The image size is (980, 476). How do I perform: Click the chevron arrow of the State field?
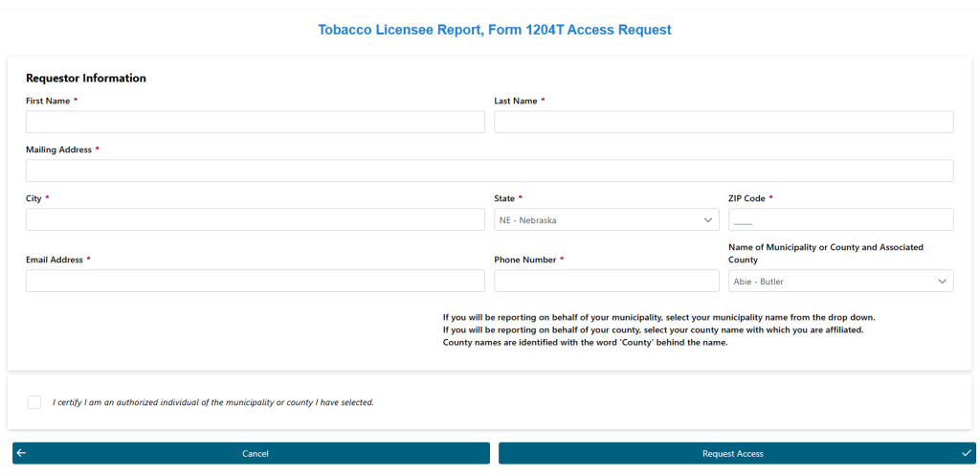708,220
